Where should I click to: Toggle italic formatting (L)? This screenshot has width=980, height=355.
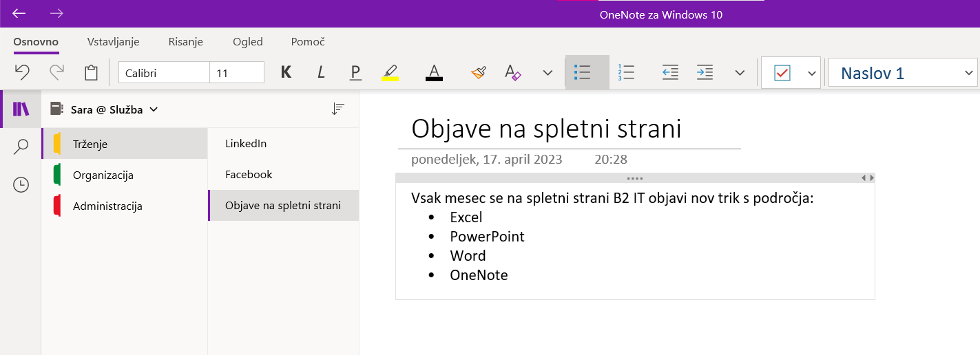321,72
